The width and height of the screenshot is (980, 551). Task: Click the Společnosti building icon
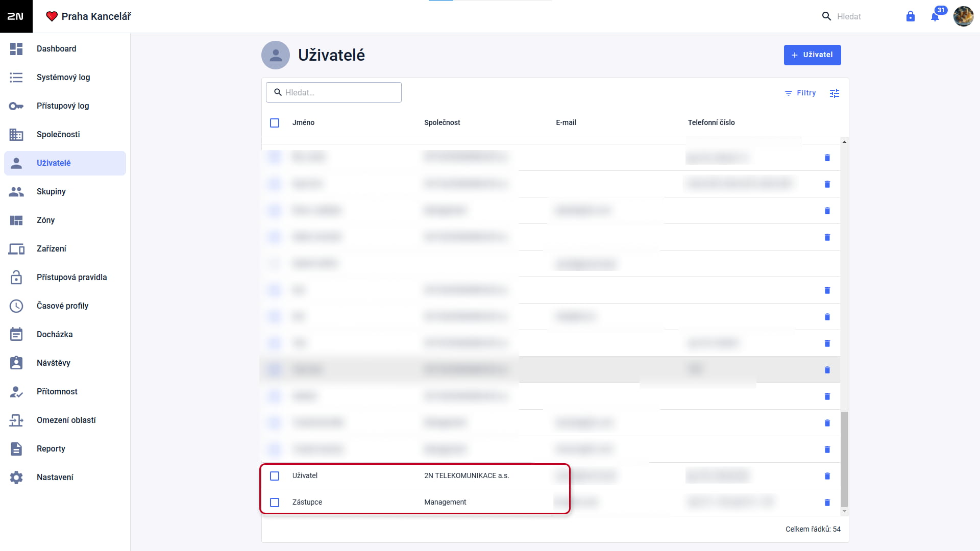coord(16,135)
